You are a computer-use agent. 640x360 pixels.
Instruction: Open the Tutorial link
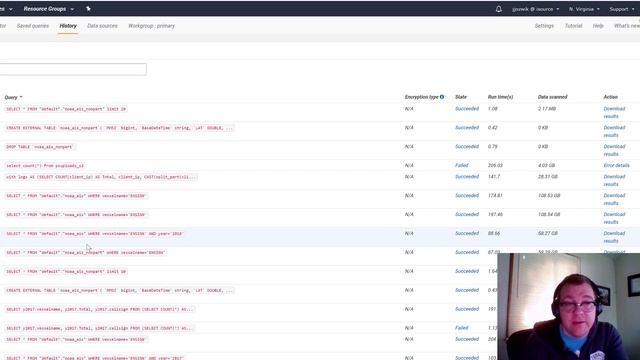point(573,26)
